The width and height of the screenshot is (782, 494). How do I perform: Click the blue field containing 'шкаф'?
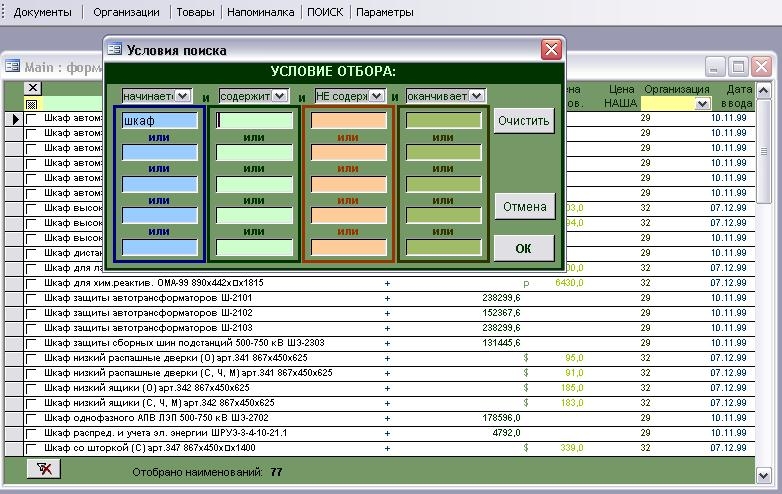[x=160, y=120]
